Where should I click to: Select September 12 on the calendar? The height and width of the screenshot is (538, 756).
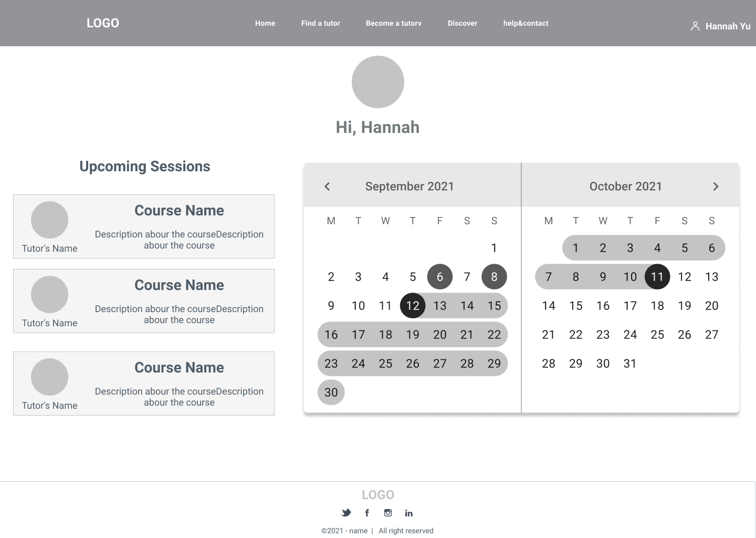pos(413,306)
